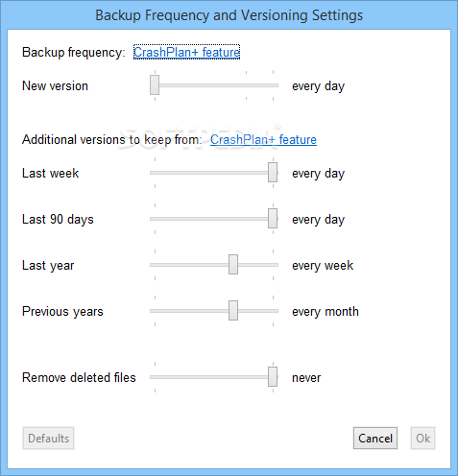Click the New version slider track's right end

click(276, 85)
